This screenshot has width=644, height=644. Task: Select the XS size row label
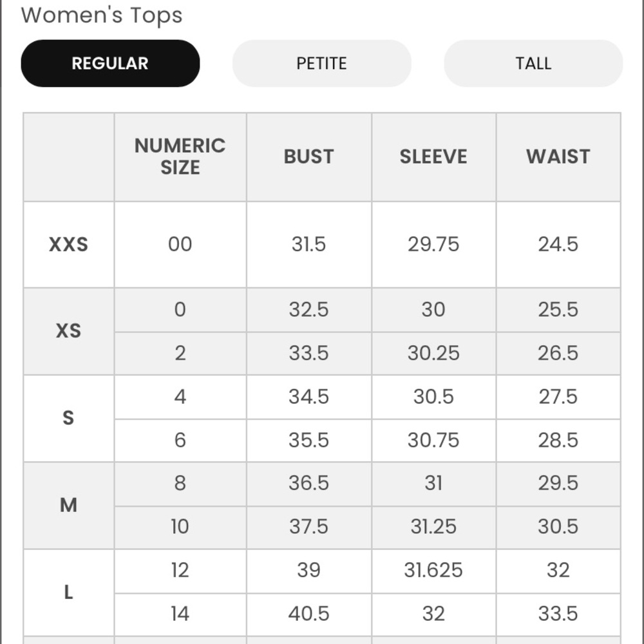(69, 331)
